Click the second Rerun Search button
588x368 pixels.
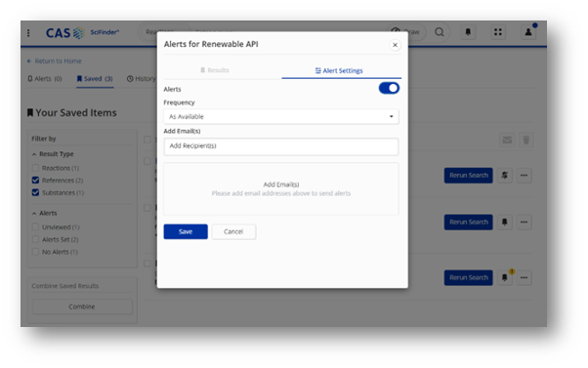point(469,223)
